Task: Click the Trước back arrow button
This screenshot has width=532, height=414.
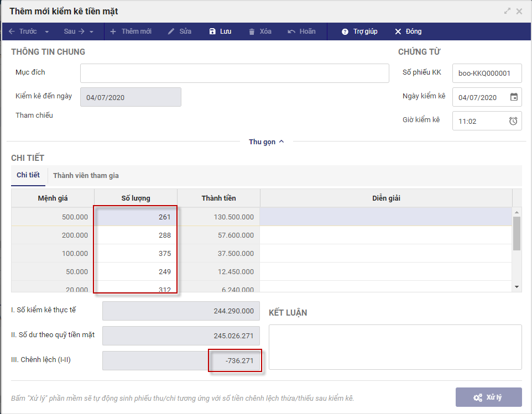Action: click(23, 32)
